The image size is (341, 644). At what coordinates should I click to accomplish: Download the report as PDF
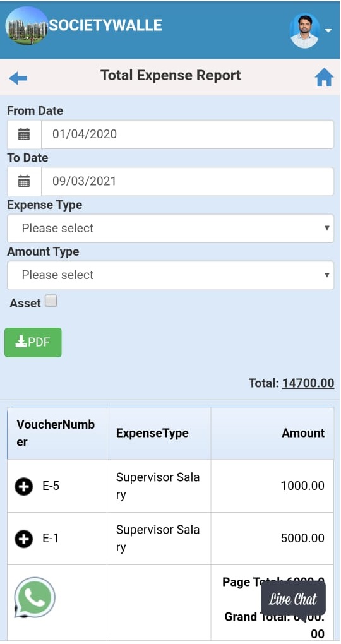pyautogui.click(x=33, y=343)
